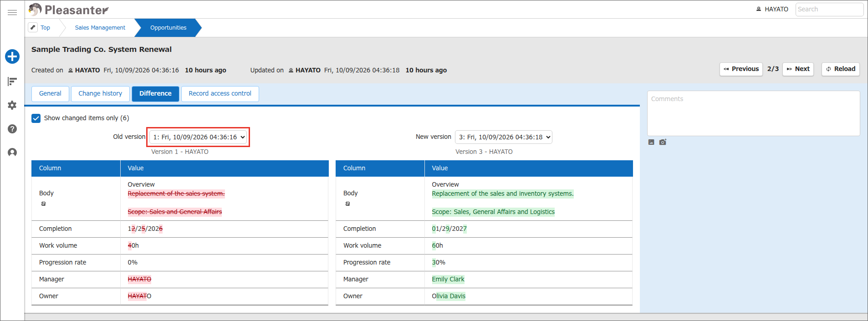Click the new Completion value 01/29/2027
Image resolution: width=868 pixels, height=321 pixels.
click(449, 229)
